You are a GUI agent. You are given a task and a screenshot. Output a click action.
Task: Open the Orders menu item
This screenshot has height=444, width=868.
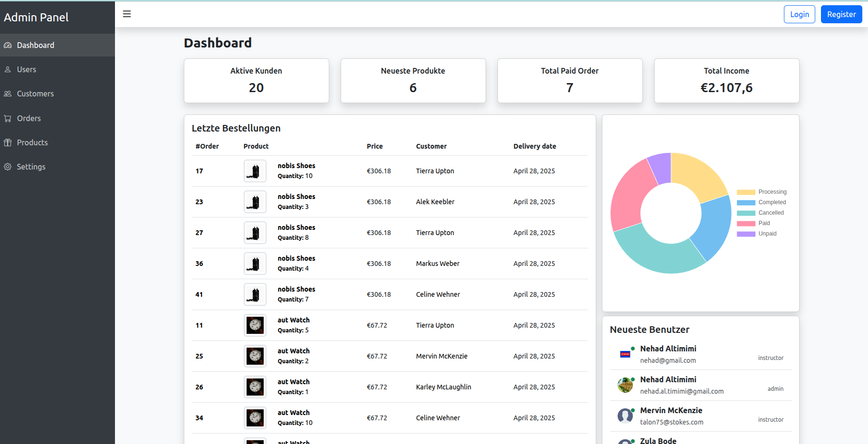coord(29,119)
